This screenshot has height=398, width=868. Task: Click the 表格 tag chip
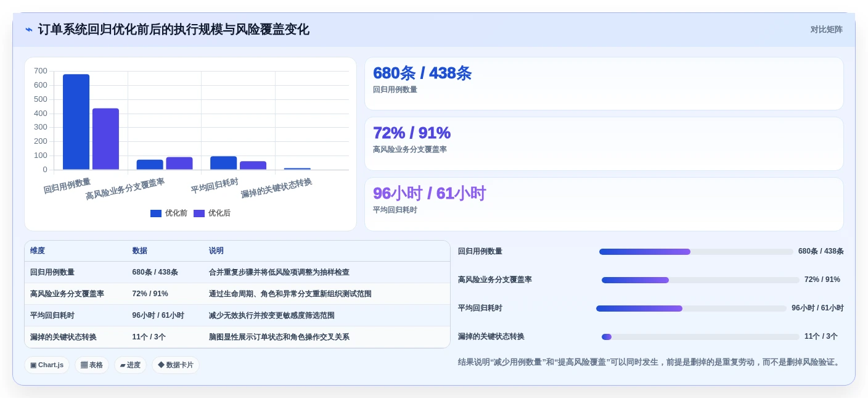(x=92, y=365)
